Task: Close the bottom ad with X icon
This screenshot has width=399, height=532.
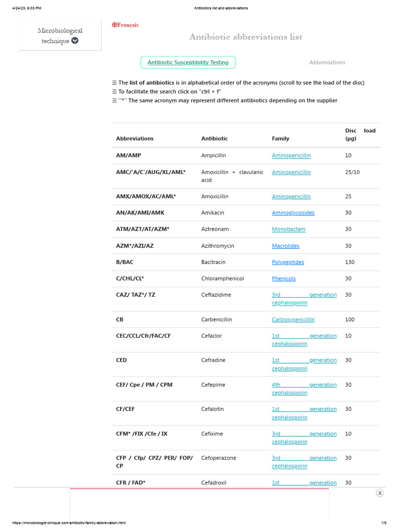Action: pyautogui.click(x=380, y=493)
